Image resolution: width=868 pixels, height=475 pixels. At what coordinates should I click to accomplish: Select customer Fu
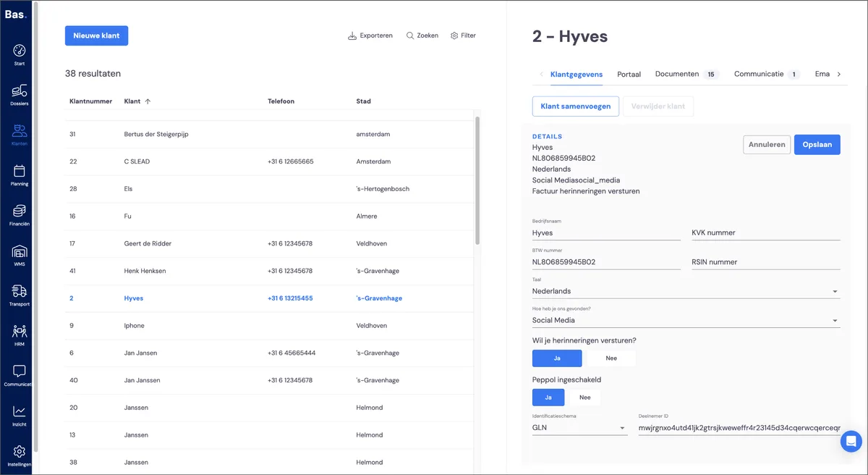tap(269, 216)
